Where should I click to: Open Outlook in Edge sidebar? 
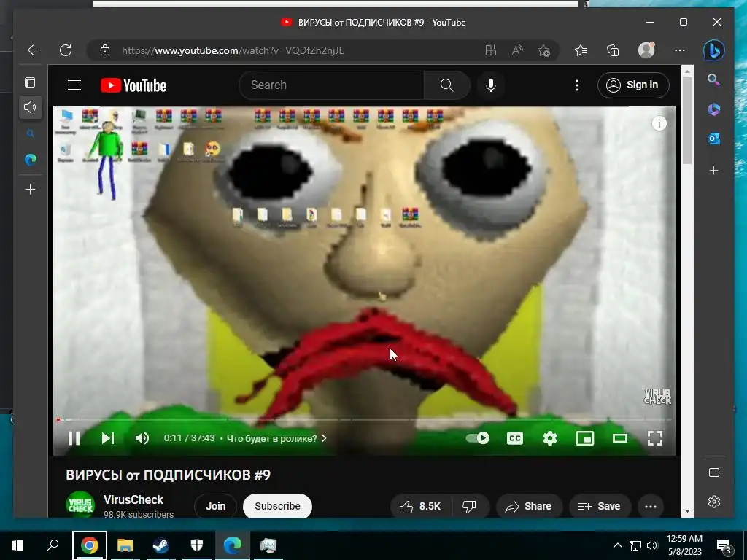[713, 139]
